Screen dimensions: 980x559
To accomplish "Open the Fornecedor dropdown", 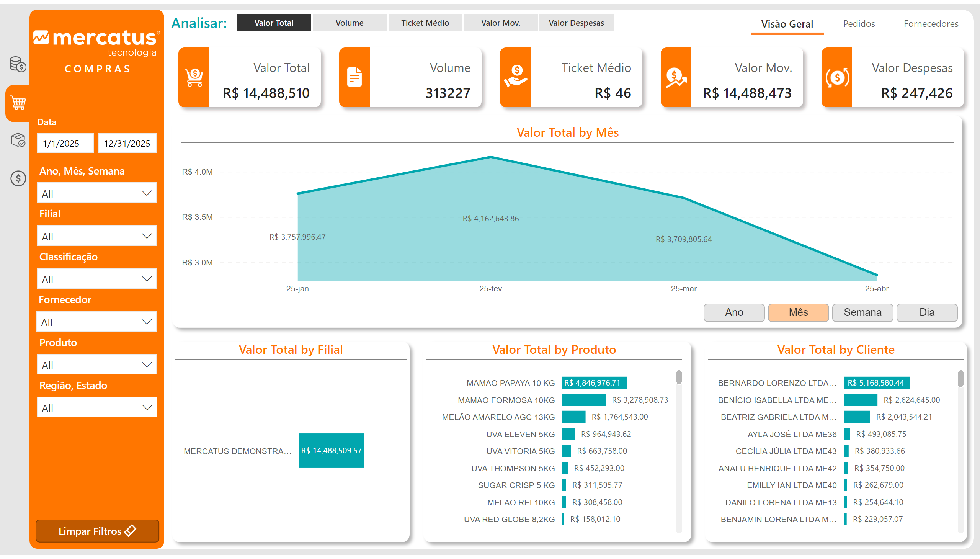I will [x=97, y=322].
